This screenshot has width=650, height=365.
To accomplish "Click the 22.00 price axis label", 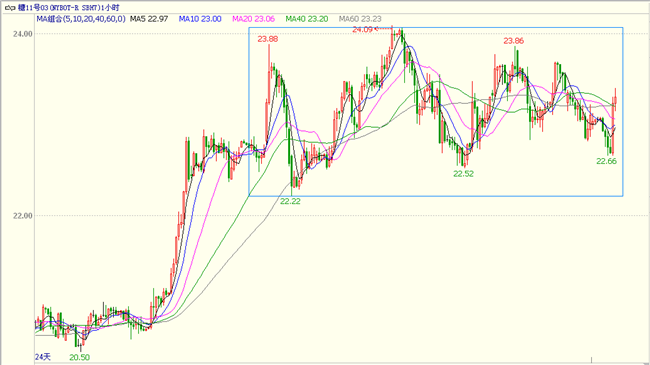I will [22, 216].
